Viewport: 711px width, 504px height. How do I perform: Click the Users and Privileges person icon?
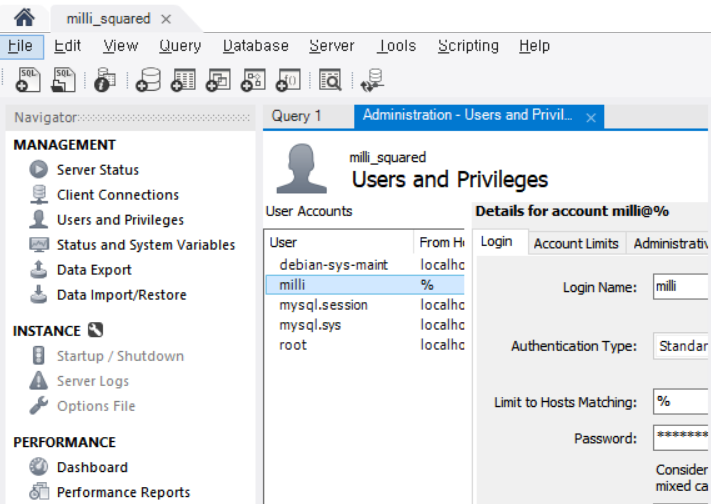(39, 219)
